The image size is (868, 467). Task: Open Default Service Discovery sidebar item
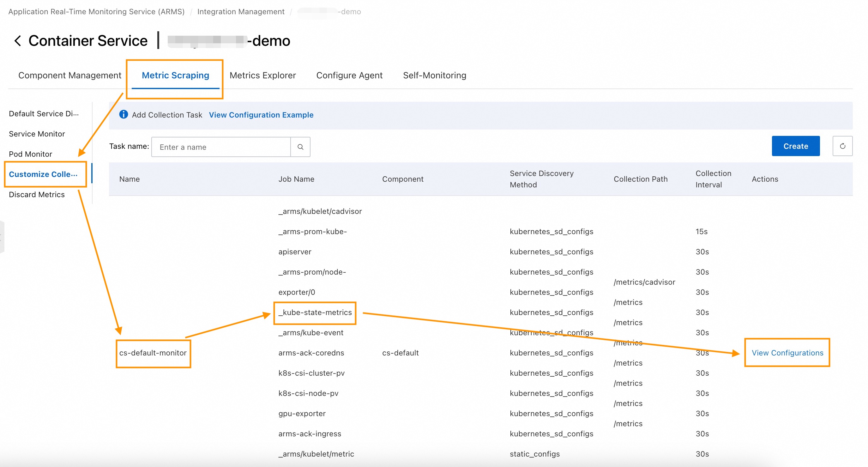tap(44, 114)
